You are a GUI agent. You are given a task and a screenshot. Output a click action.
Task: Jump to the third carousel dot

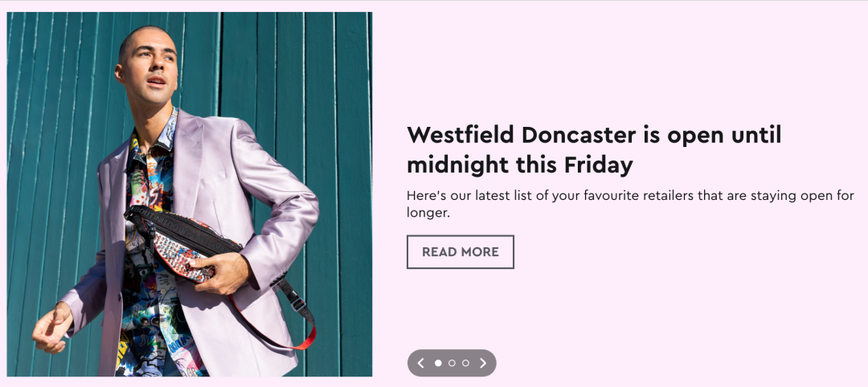(465, 363)
